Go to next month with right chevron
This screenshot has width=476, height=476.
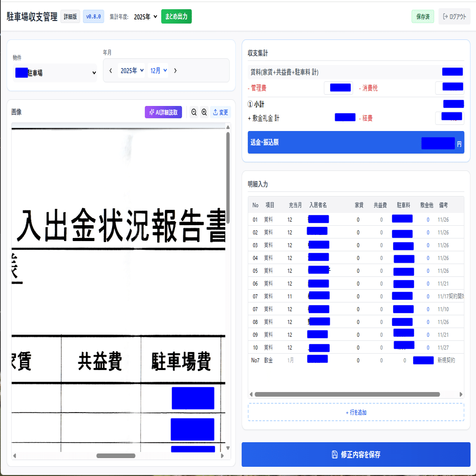176,70
